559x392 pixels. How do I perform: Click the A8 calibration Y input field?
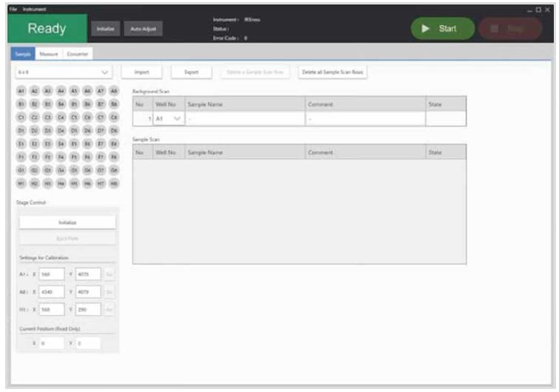coord(88,292)
